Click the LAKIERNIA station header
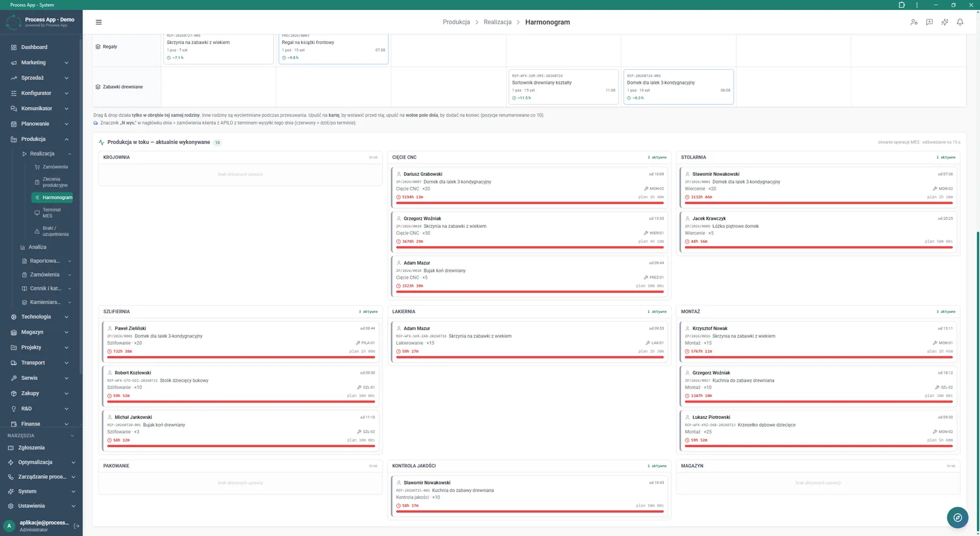Viewport: 980px width, 536px height. point(530,312)
